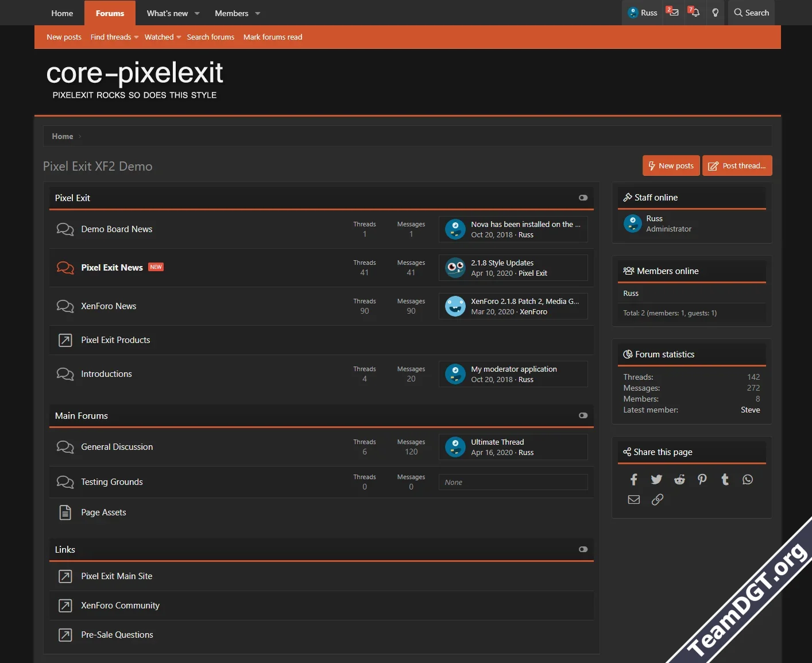This screenshot has height=663, width=812.
Task: Share page via Reddit icon
Action: (x=679, y=480)
